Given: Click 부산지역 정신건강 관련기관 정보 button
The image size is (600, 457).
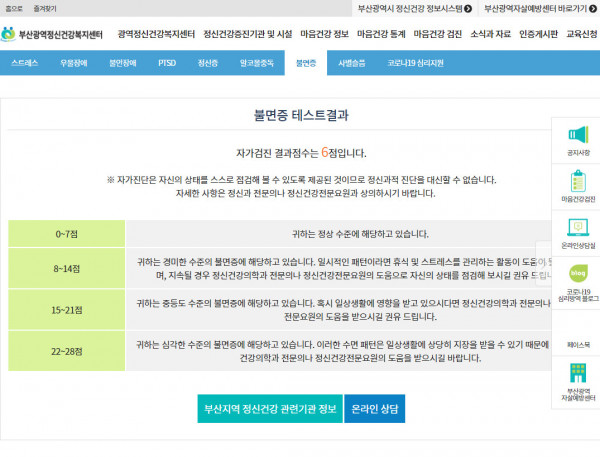Looking at the screenshot, I should [267, 409].
